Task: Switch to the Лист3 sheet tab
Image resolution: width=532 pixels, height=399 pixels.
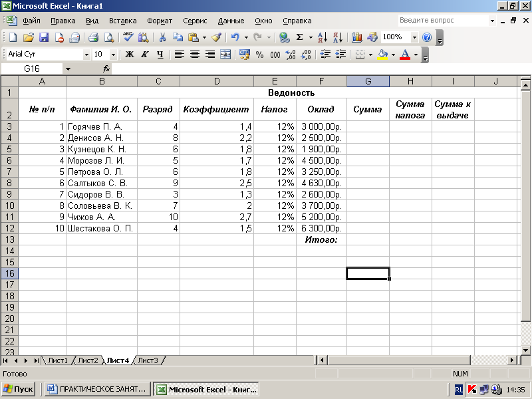Action: pyautogui.click(x=148, y=360)
